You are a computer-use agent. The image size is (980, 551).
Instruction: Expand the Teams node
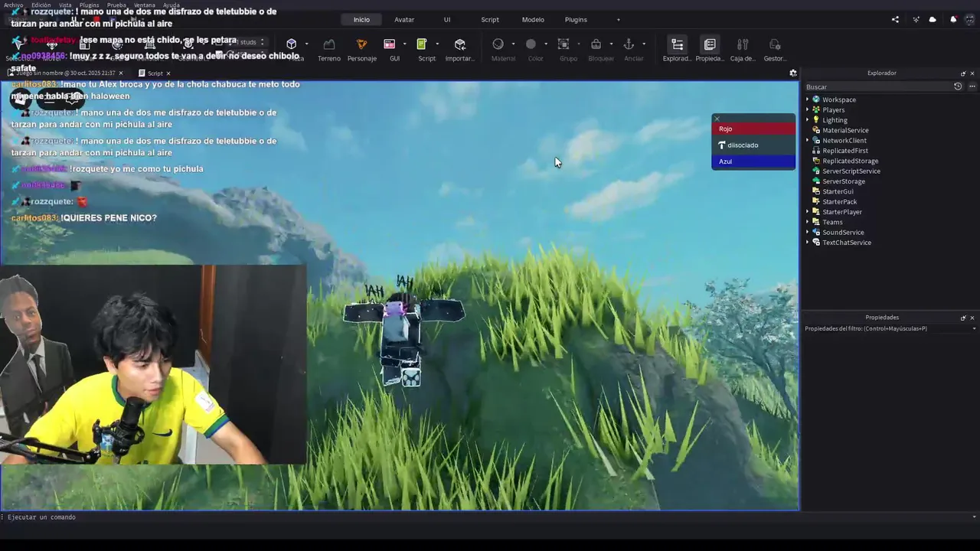(807, 222)
